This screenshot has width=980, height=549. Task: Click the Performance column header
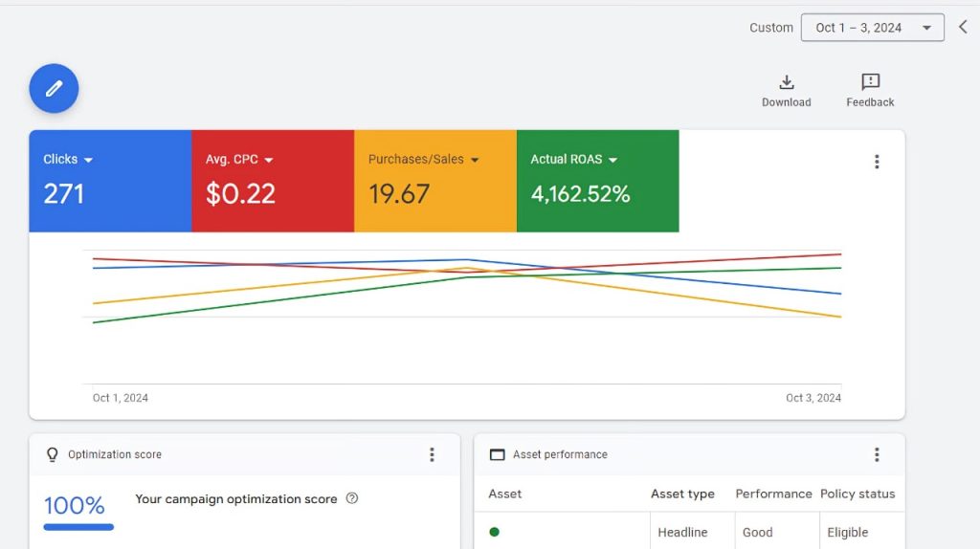[x=773, y=494]
